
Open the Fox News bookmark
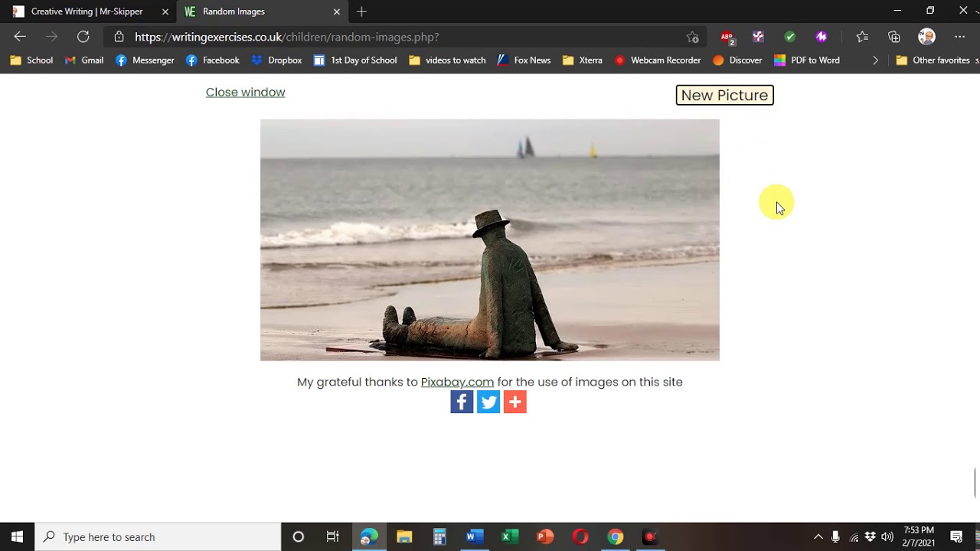[x=524, y=60]
